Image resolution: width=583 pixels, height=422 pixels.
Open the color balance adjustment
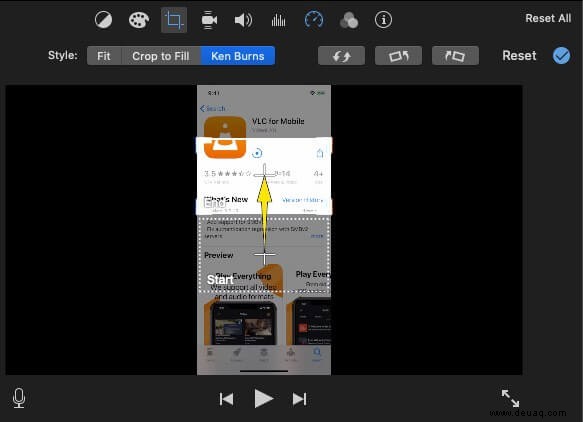click(x=103, y=20)
